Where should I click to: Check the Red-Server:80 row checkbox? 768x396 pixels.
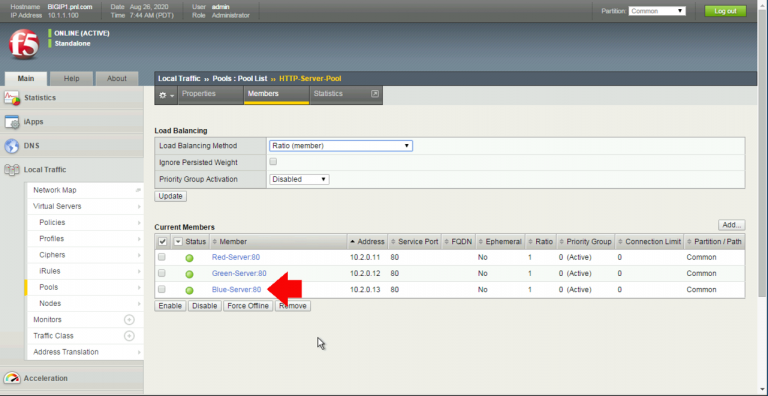[x=162, y=257]
